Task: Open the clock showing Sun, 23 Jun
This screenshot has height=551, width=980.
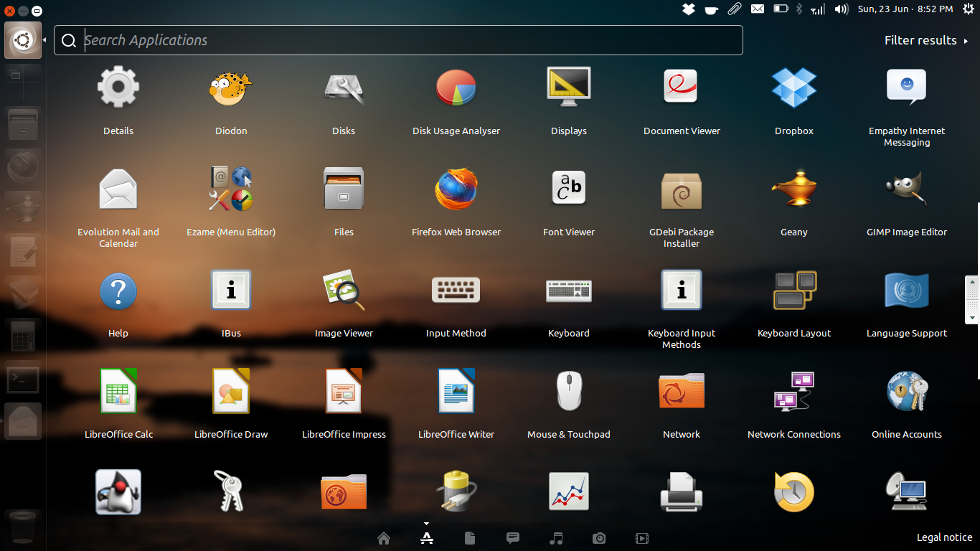Action: click(x=905, y=9)
